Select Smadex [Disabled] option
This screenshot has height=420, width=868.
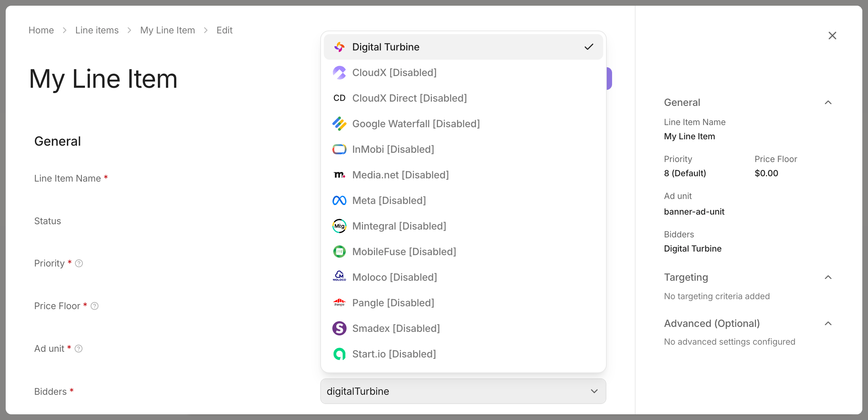coord(464,328)
